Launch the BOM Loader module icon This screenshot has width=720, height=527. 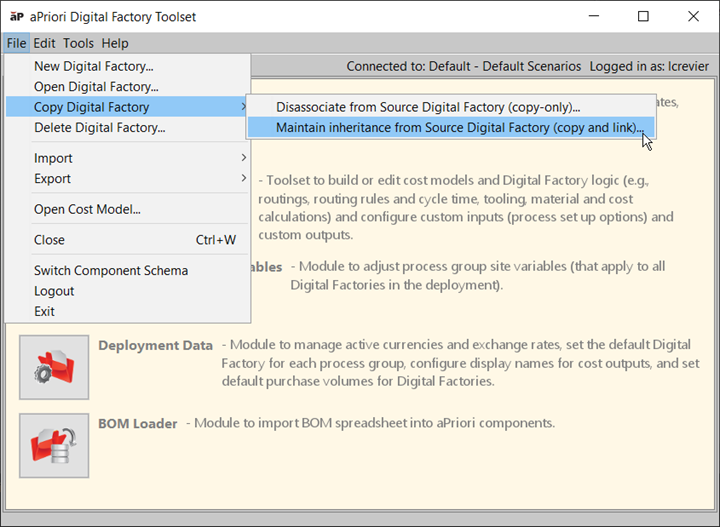pyautogui.click(x=54, y=446)
